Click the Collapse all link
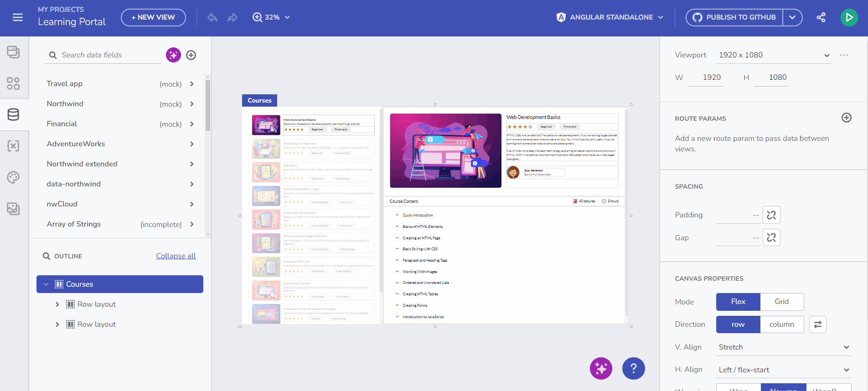Screen dimensions: 868x391 [x=176, y=256]
